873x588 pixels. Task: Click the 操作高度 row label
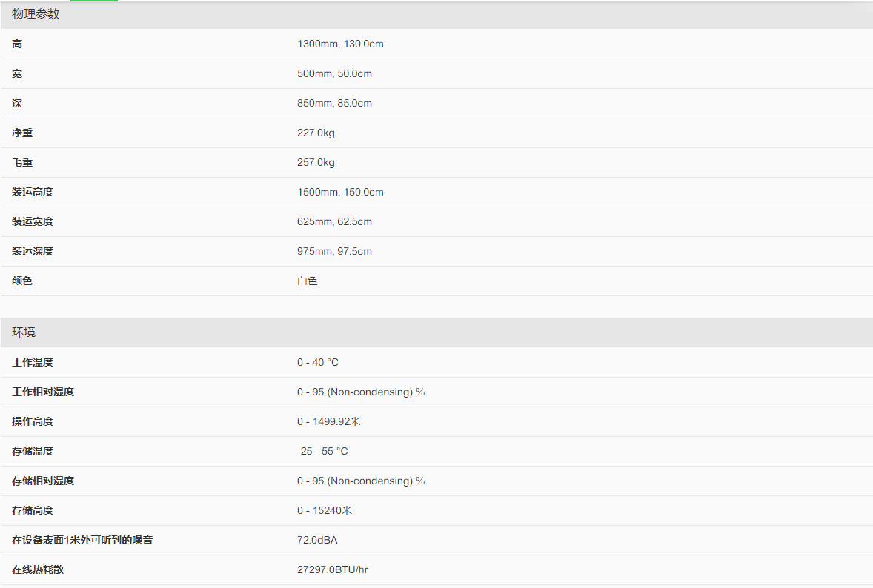pyautogui.click(x=33, y=422)
